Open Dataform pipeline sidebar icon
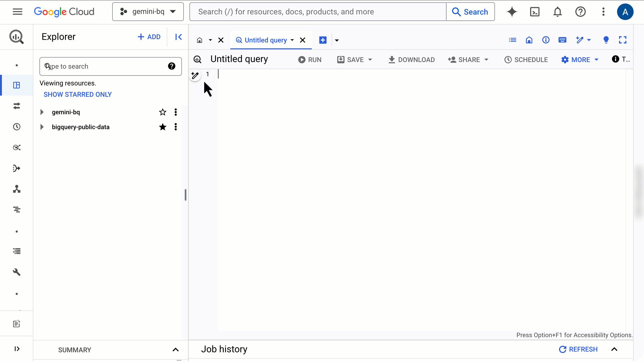 (x=17, y=168)
